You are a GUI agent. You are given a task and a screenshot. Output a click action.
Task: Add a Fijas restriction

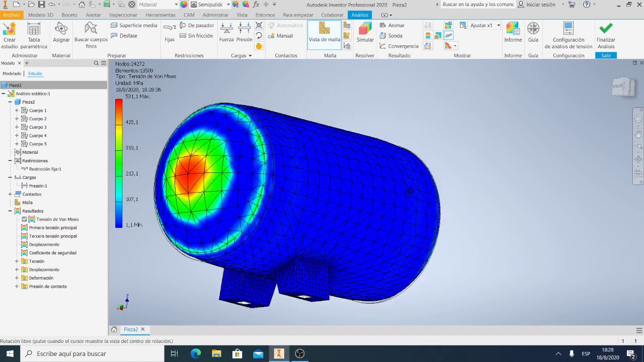170,32
